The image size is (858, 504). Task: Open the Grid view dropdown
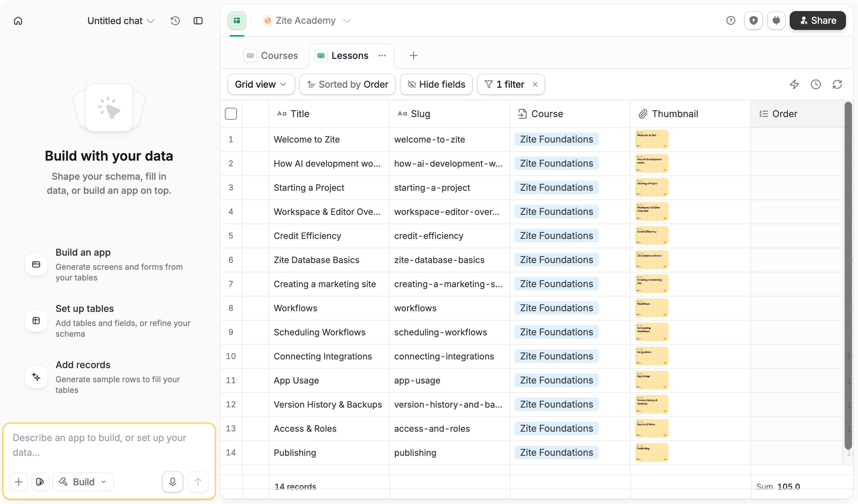point(261,84)
